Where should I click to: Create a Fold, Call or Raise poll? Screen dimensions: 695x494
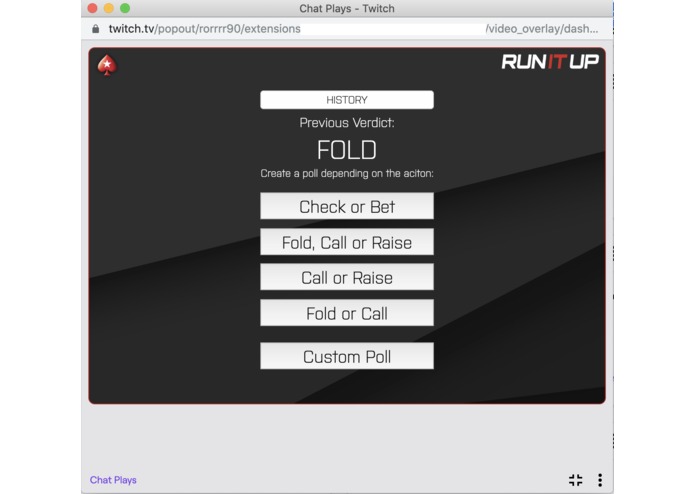click(347, 242)
